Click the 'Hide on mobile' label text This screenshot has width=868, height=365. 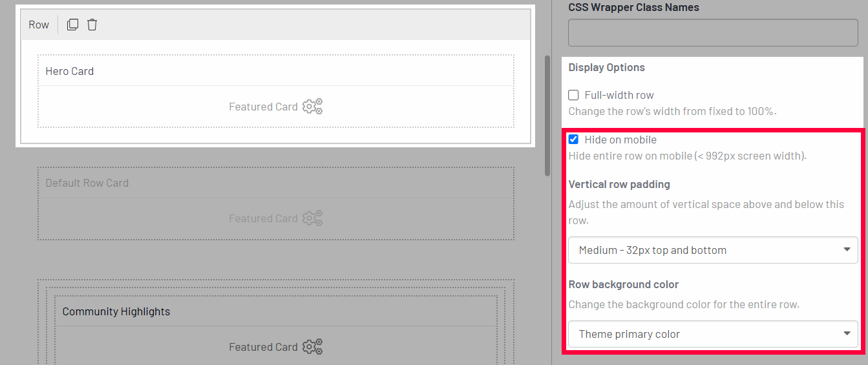click(x=620, y=140)
